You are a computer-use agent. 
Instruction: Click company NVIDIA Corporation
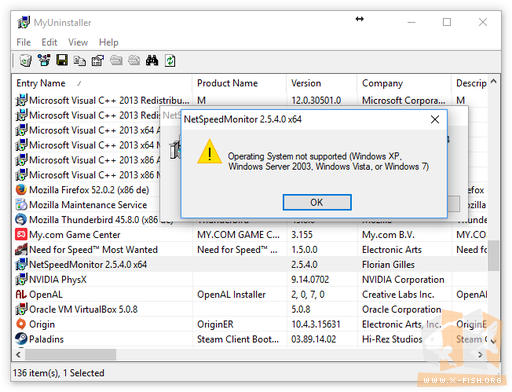click(x=403, y=279)
